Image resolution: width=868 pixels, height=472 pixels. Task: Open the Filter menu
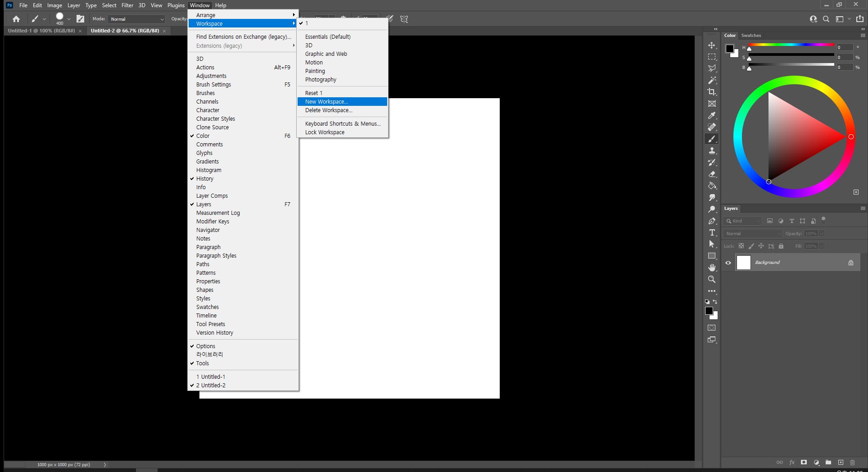(x=127, y=5)
